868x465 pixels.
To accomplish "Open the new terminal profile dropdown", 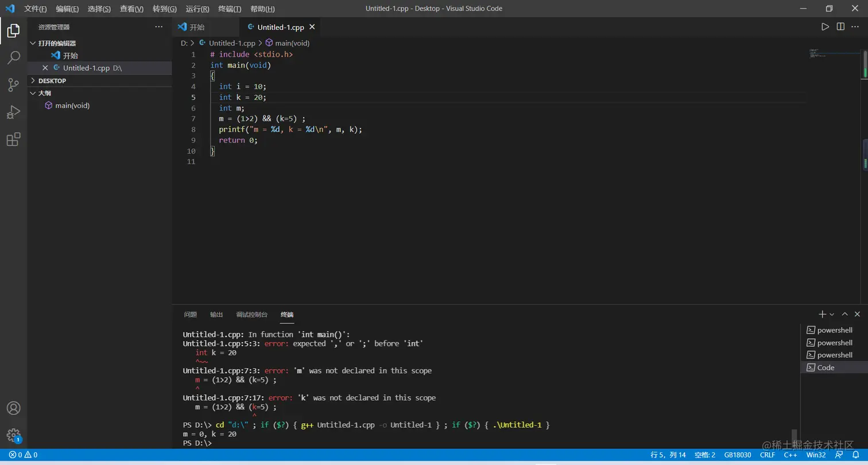I will [x=832, y=314].
